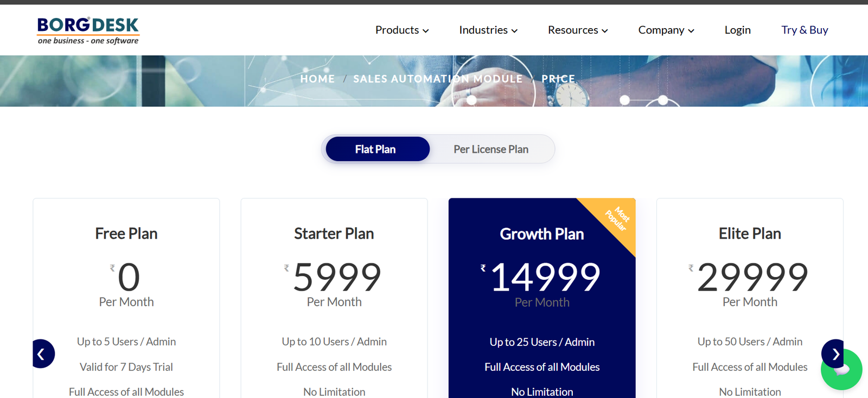Go to HOME breadcrumb link

tap(317, 79)
